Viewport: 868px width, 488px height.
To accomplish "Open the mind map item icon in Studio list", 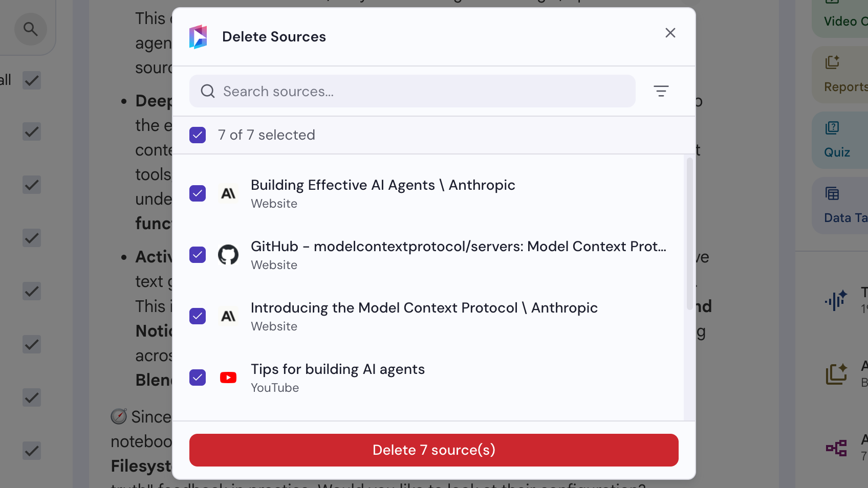I will [836, 448].
